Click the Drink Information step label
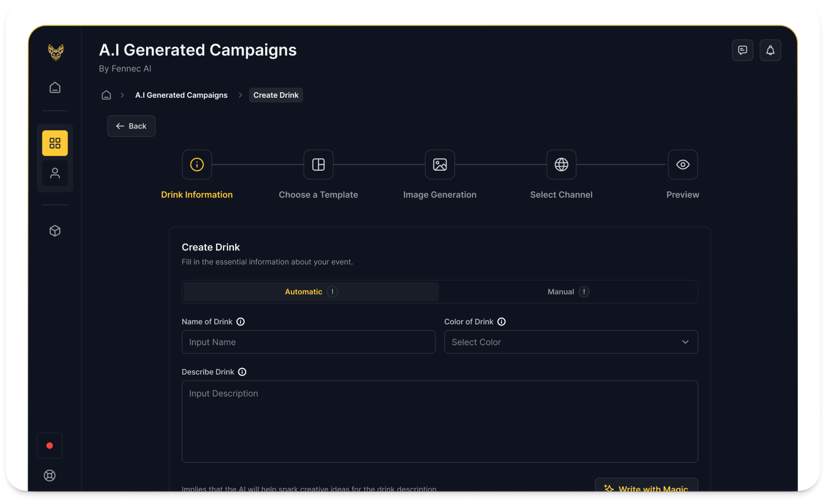This screenshot has height=504, width=825. tap(197, 195)
